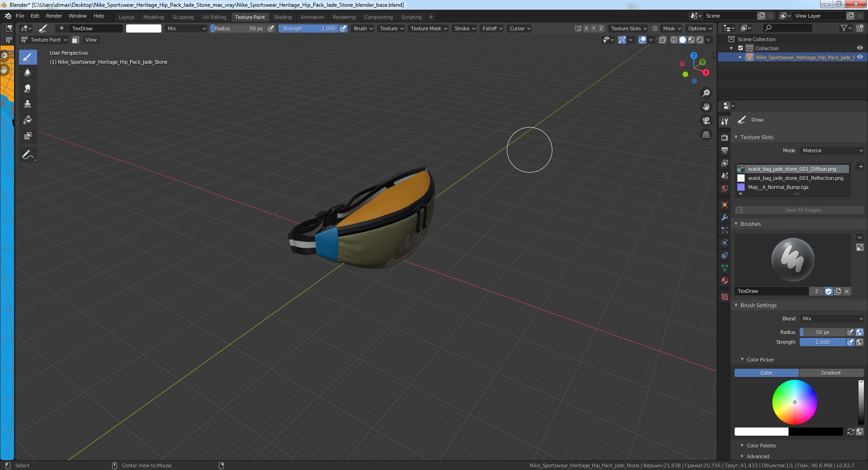Screen dimensions: 868x470
Task: Unlink the TexDraw brush with X
Action: [x=847, y=291]
